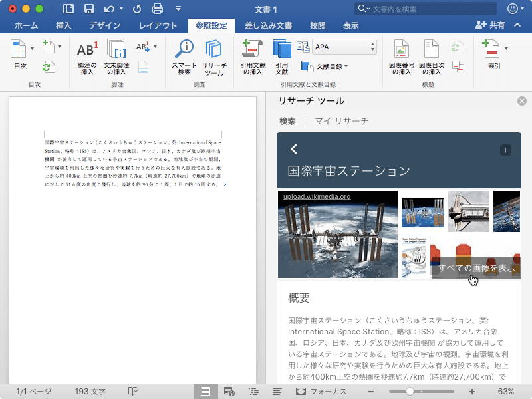The image size is (532, 399).
Task: Switch to draft view in status bar
Action: click(277, 392)
